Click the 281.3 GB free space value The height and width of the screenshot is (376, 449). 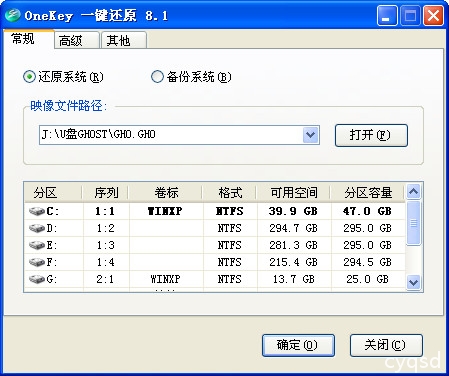tap(293, 245)
